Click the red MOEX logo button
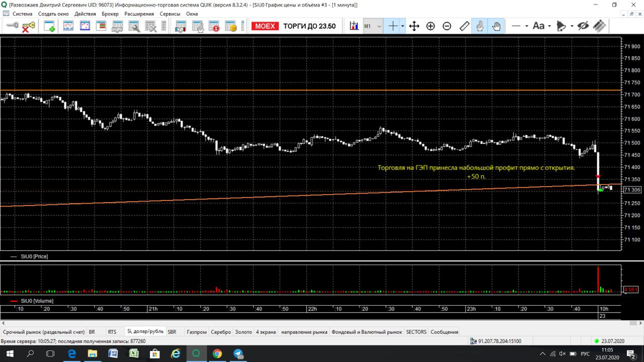 pos(265,26)
